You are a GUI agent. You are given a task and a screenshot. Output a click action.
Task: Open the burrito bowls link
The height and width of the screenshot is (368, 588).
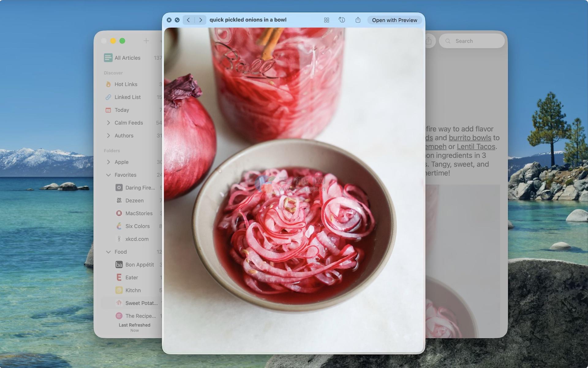coord(470,138)
